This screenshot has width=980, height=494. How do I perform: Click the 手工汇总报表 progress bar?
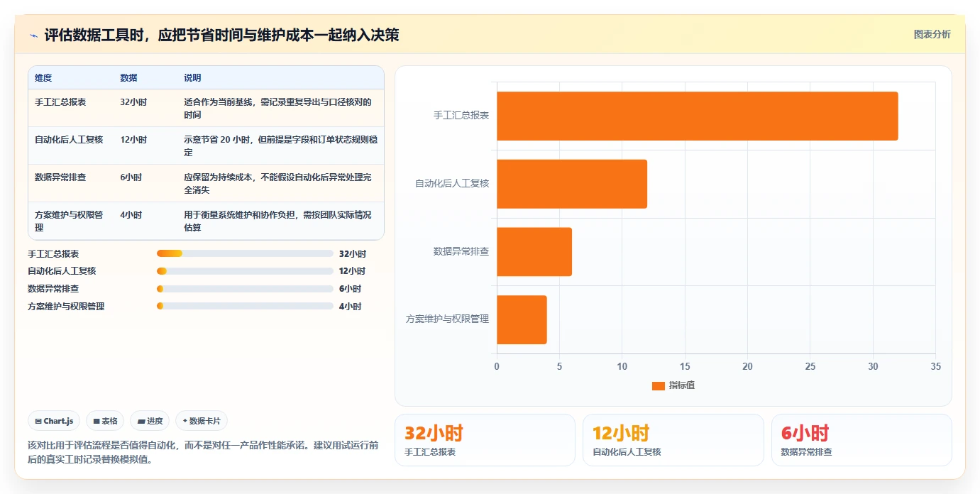(x=245, y=253)
